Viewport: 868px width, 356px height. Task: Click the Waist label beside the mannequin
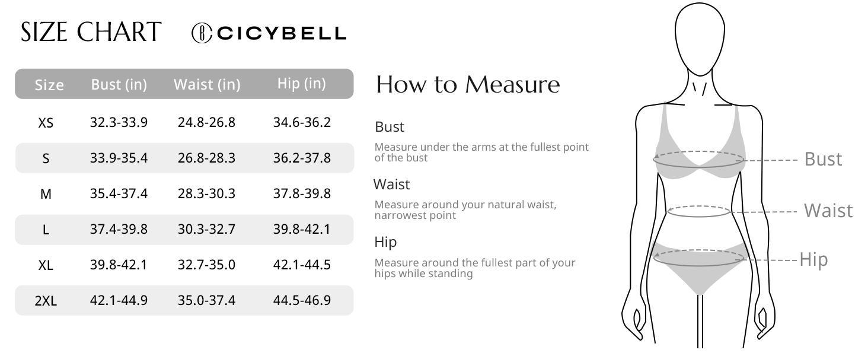tap(828, 211)
